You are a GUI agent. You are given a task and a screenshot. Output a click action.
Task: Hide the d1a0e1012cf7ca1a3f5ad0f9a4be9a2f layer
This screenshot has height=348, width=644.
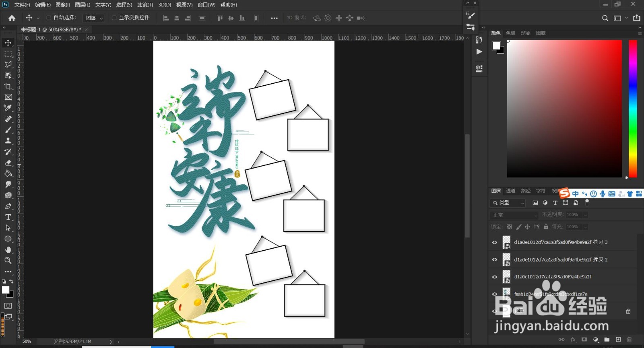(495, 277)
